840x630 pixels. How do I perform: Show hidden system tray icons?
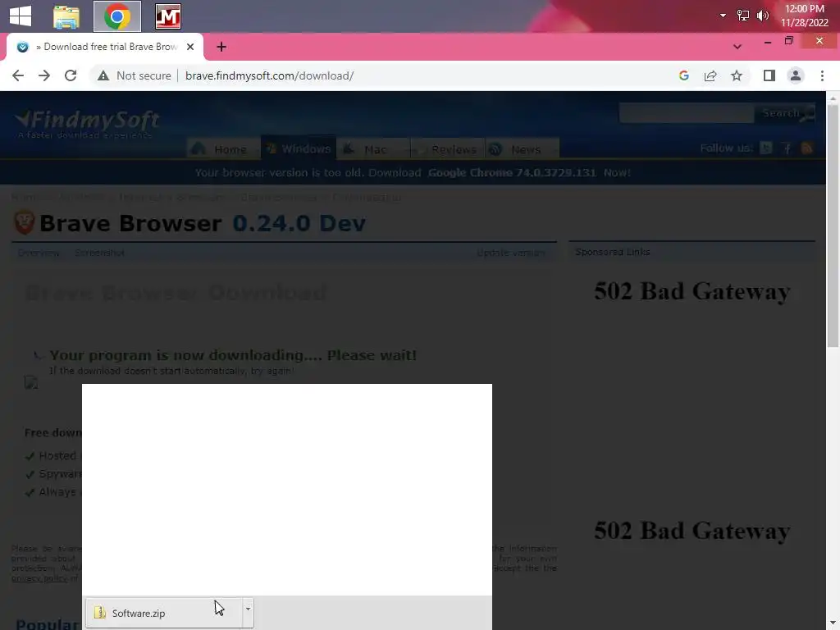723,16
